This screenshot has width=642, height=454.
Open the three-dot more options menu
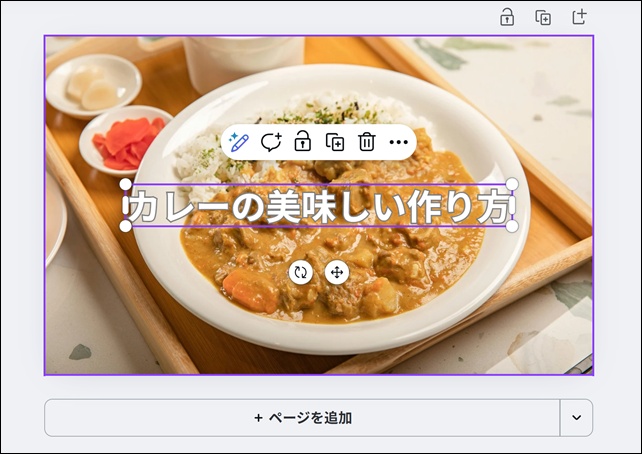399,142
